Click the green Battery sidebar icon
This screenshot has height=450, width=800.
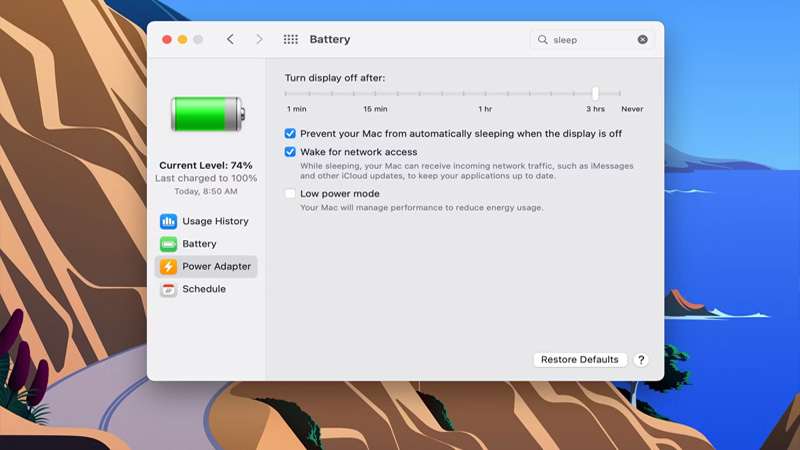click(168, 244)
